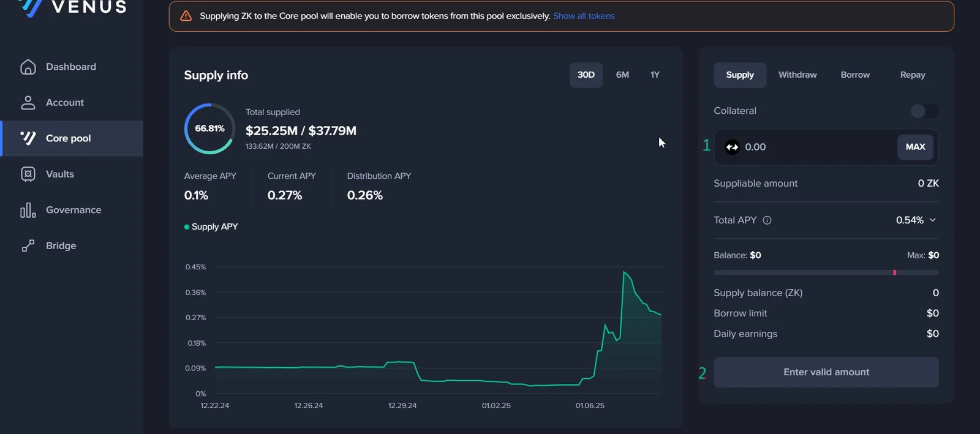Enable the Collateral toggle switch
The image size is (980, 434).
click(924, 111)
